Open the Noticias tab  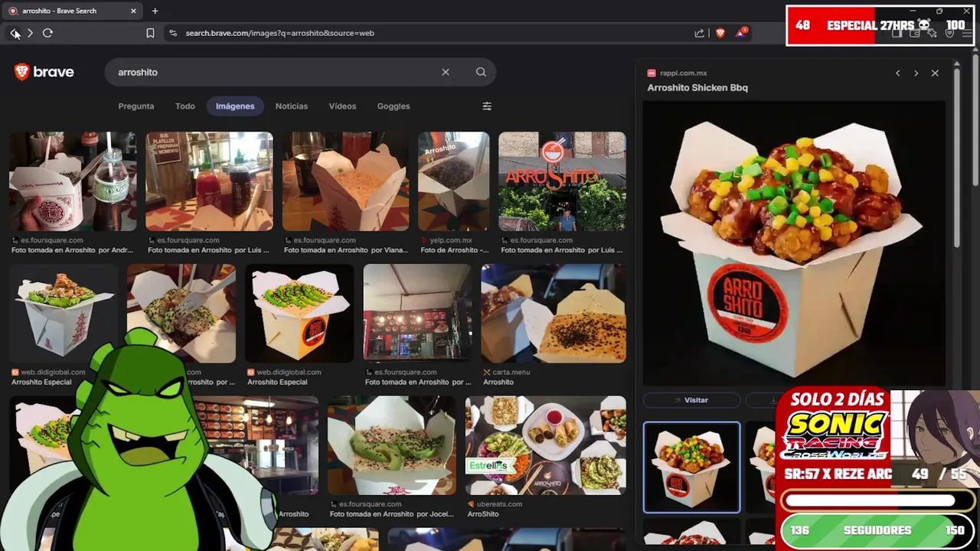(292, 106)
